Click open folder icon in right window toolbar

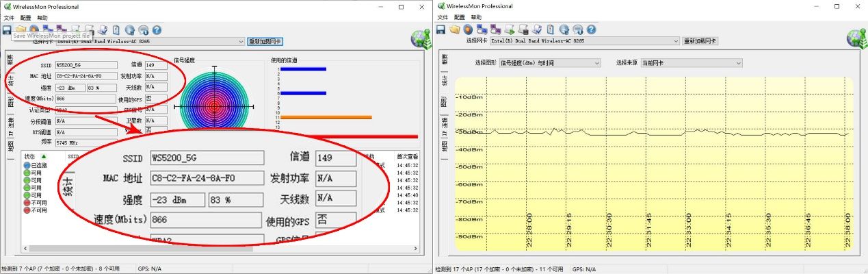tap(454, 29)
